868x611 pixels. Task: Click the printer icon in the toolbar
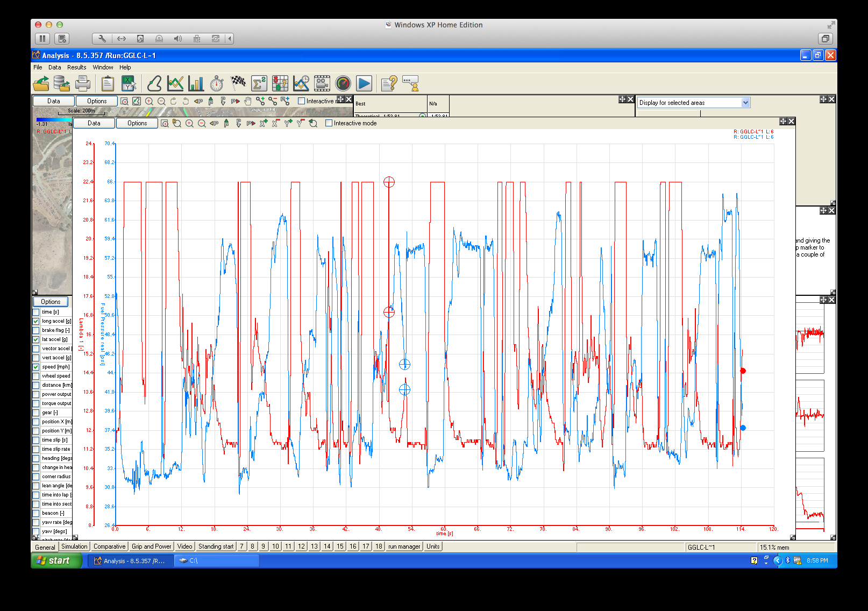pyautogui.click(x=83, y=83)
